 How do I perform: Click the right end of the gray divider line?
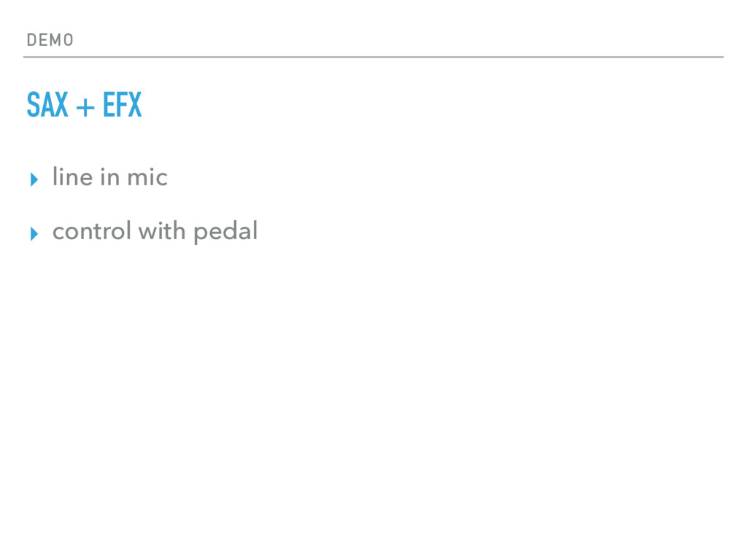721,56
